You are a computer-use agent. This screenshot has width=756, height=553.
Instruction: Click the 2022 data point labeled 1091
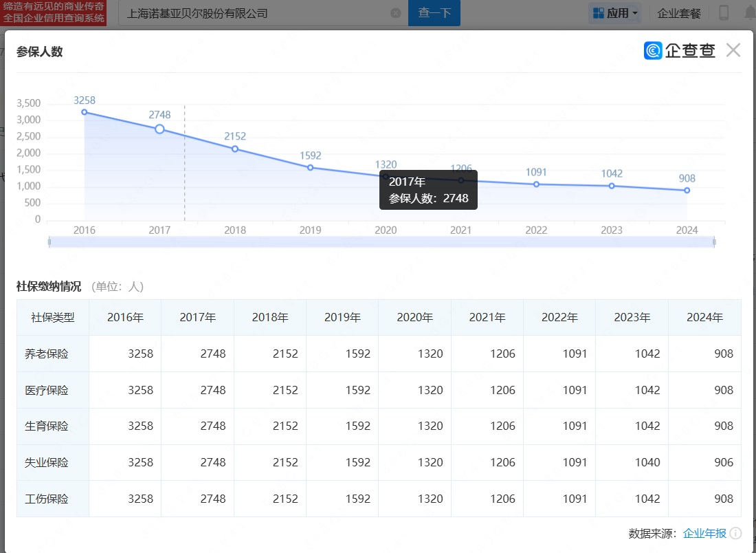[x=536, y=184]
